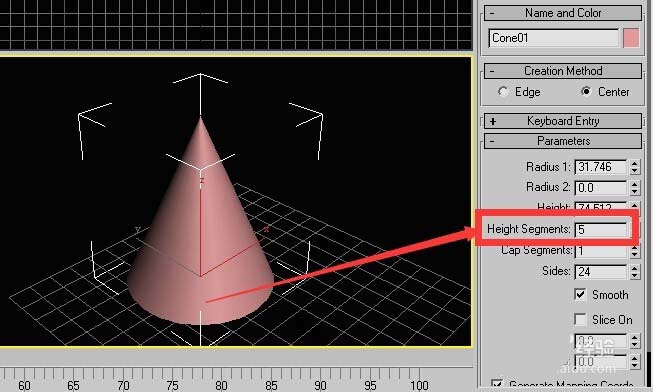Click the Cone01 object name field

554,38
